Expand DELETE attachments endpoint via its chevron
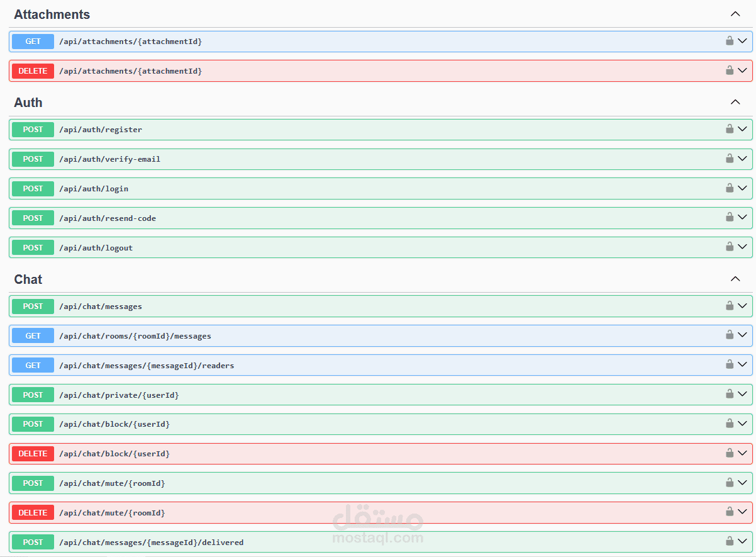This screenshot has height=557, width=756. (743, 70)
